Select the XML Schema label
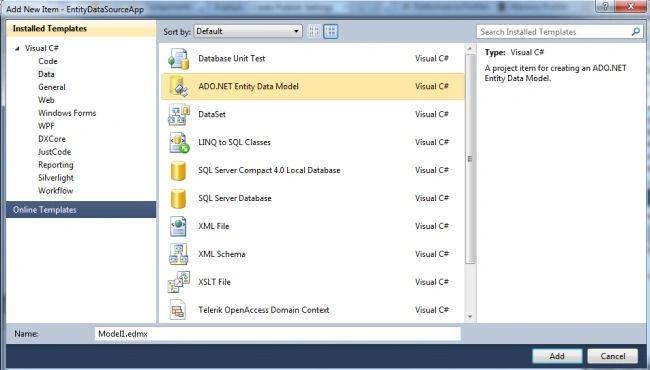 tap(221, 254)
